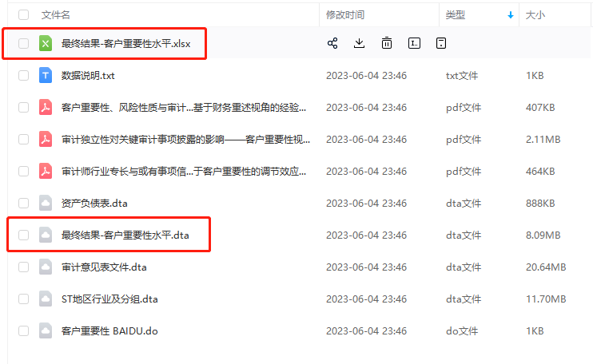Open the 客户重要性、风险性质与审计 PDF file
This screenshot has width=593, height=364.
coord(184,108)
